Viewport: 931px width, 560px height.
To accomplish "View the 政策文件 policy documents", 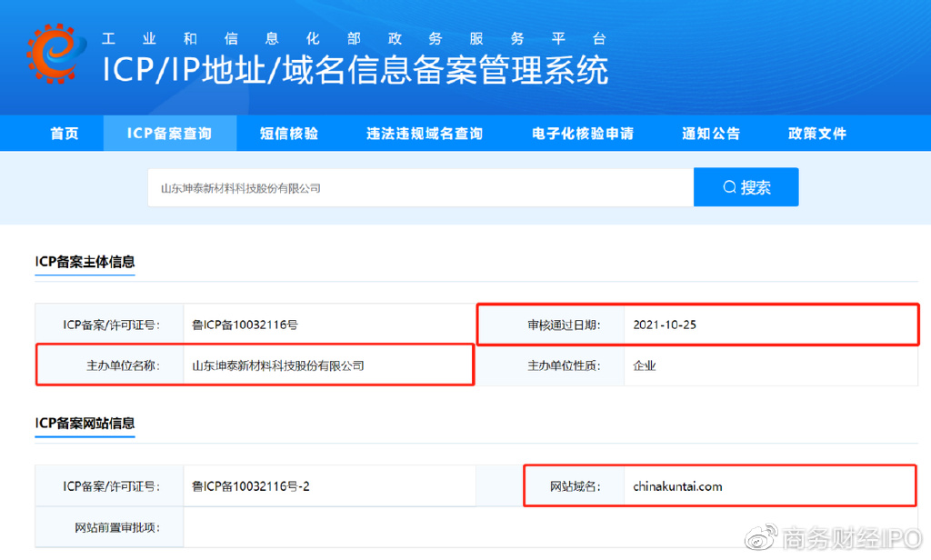I will pyautogui.click(x=816, y=133).
